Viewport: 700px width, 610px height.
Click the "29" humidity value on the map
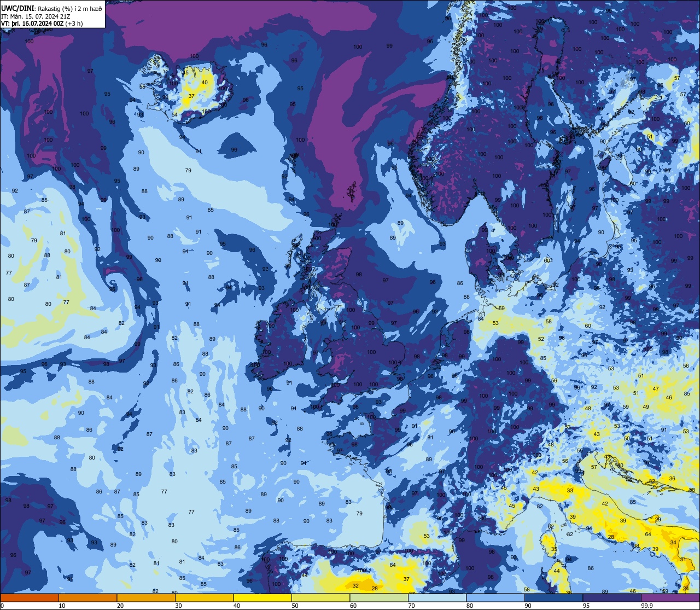click(658, 519)
